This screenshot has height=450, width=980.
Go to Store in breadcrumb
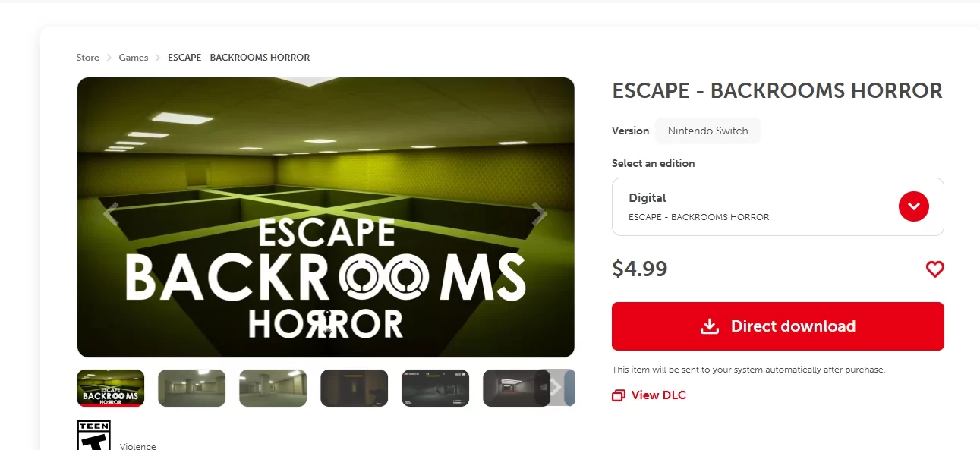87,58
